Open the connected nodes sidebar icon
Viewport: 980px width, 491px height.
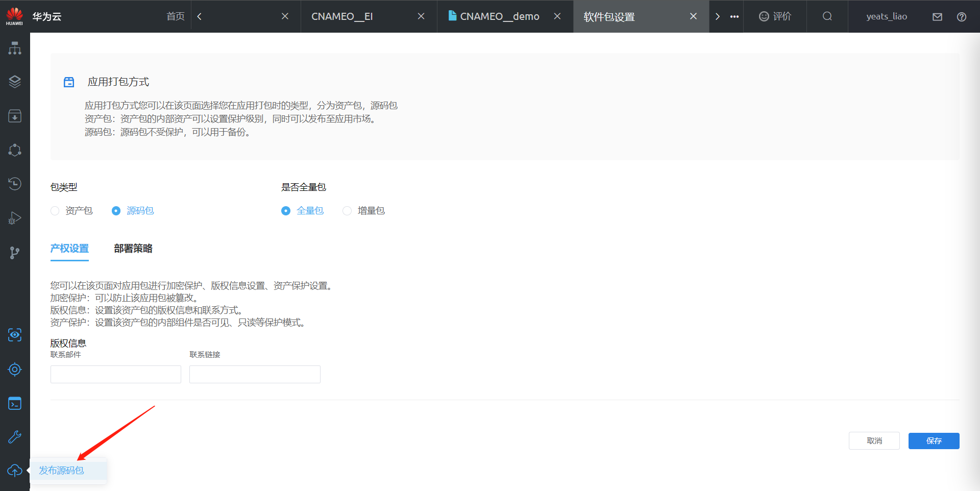[15, 150]
